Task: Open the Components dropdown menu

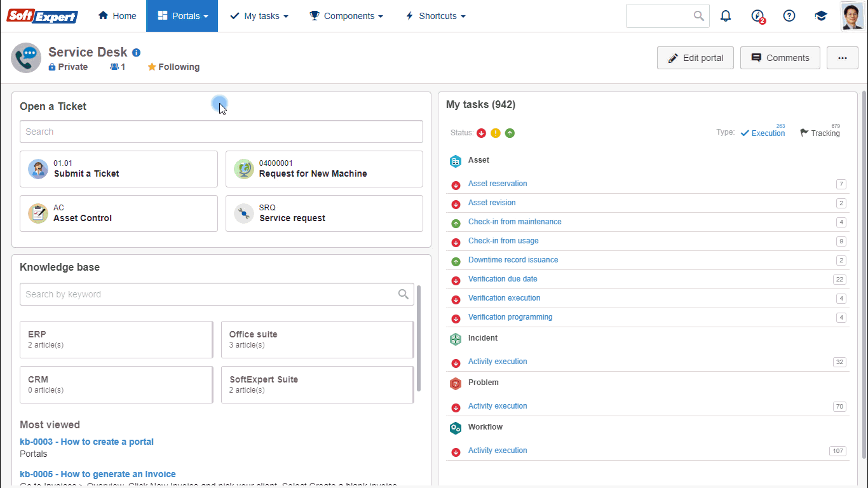Action: (x=346, y=16)
